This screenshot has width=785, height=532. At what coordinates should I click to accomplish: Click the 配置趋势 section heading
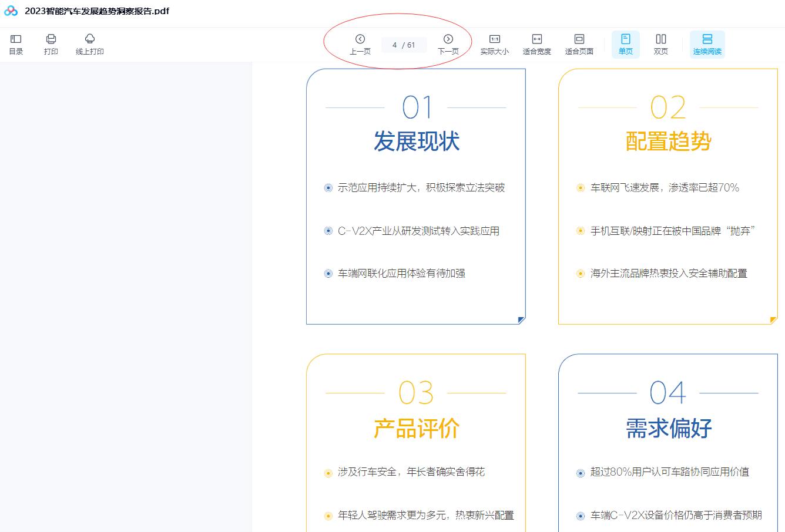pyautogui.click(x=669, y=142)
